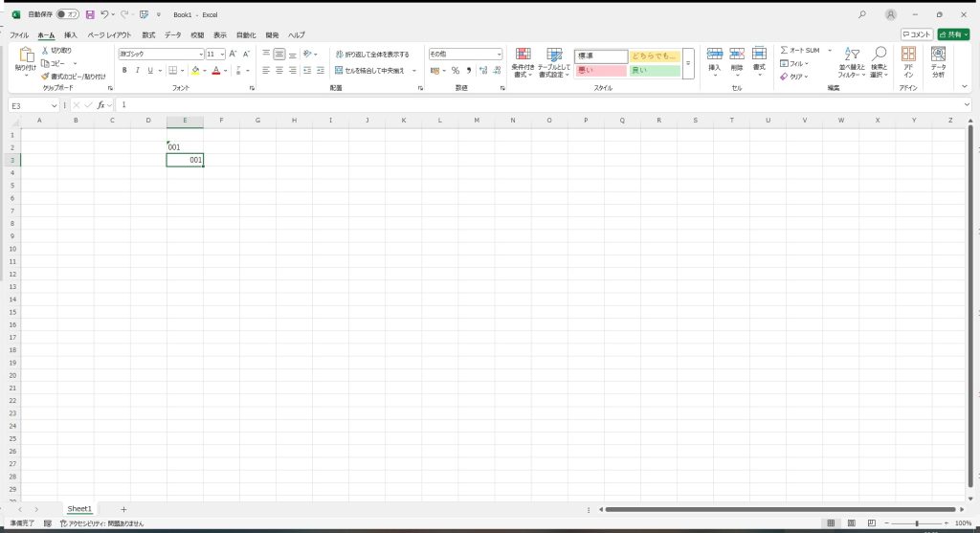Image resolution: width=980 pixels, height=533 pixels.
Task: Expand the formula bar chevron
Action: pyautogui.click(x=967, y=105)
